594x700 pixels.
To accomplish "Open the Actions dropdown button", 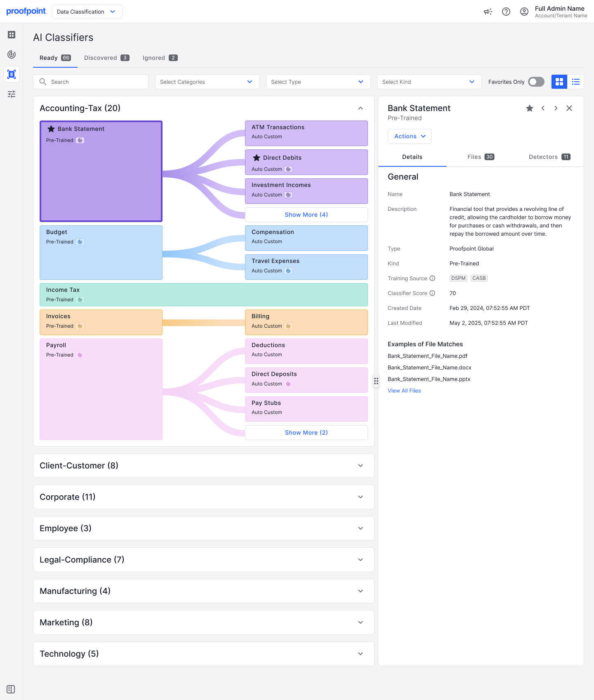I will click(409, 136).
